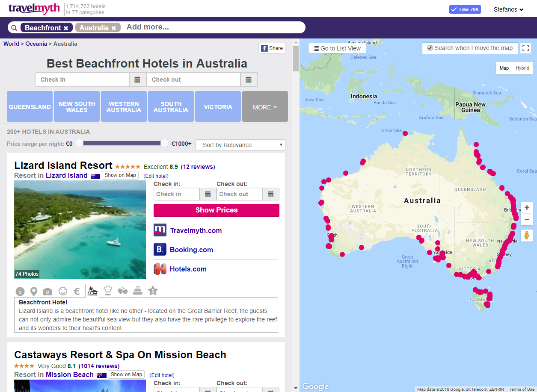Click the Booking.com logo icon

(x=160, y=249)
